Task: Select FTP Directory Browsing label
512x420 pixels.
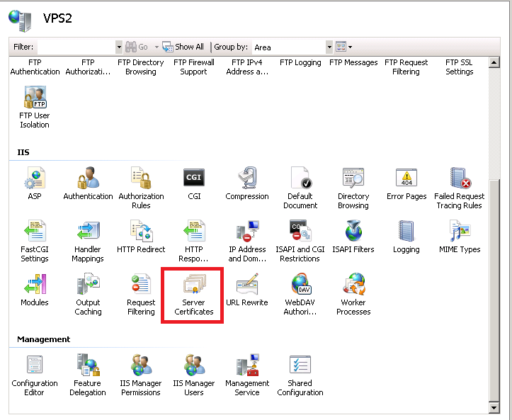Action: click(141, 67)
